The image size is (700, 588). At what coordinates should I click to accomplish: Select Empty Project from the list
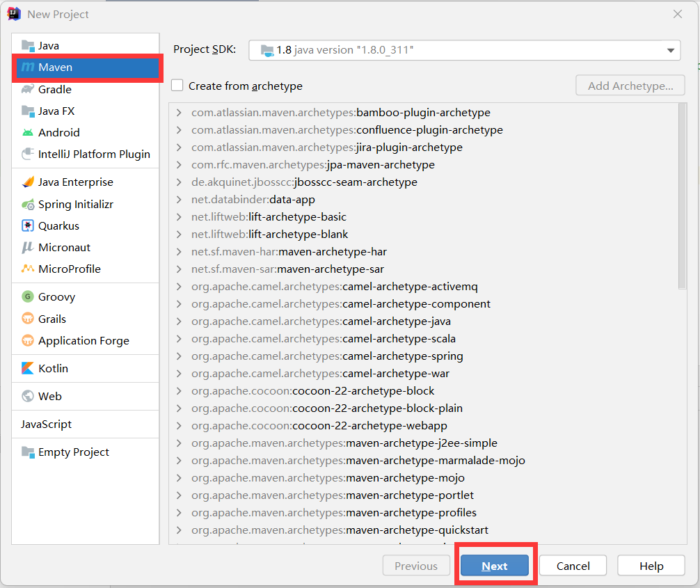pyautogui.click(x=86, y=452)
